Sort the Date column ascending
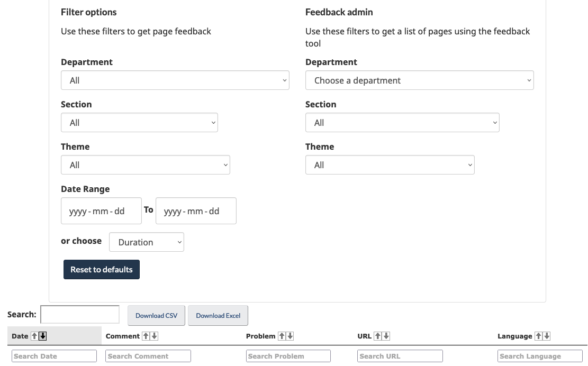The width and height of the screenshot is (588, 366). point(34,336)
